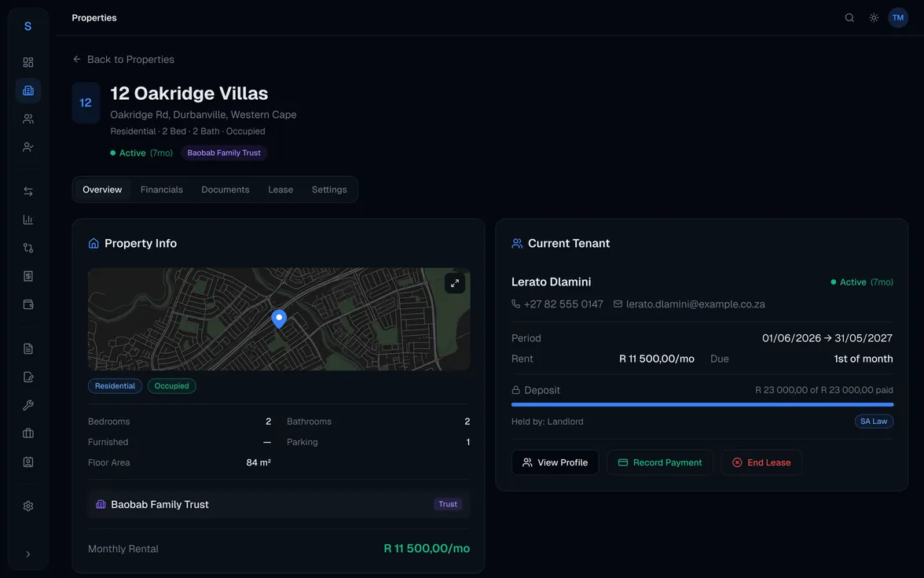Click the house icon beside Property Info
Image resolution: width=924 pixels, height=578 pixels.
(93, 243)
